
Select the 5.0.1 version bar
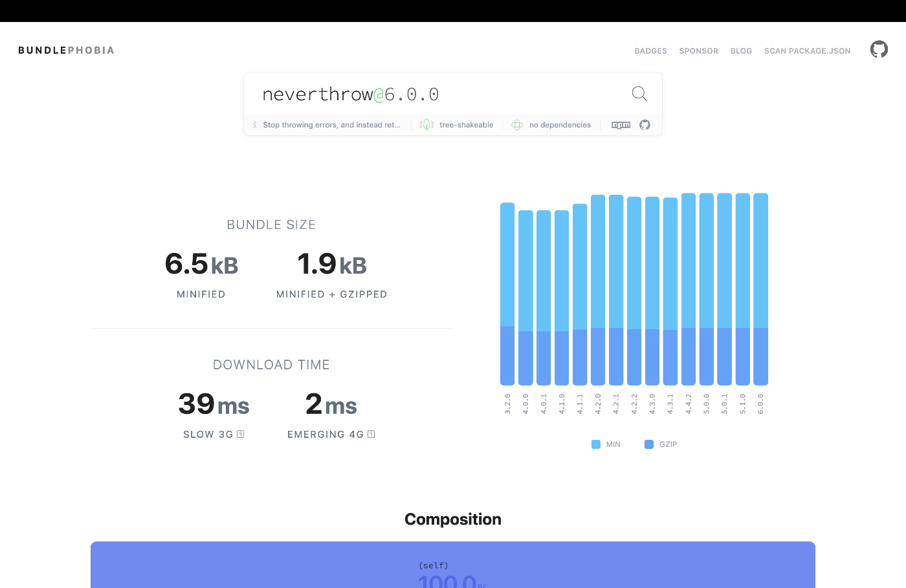(725, 289)
